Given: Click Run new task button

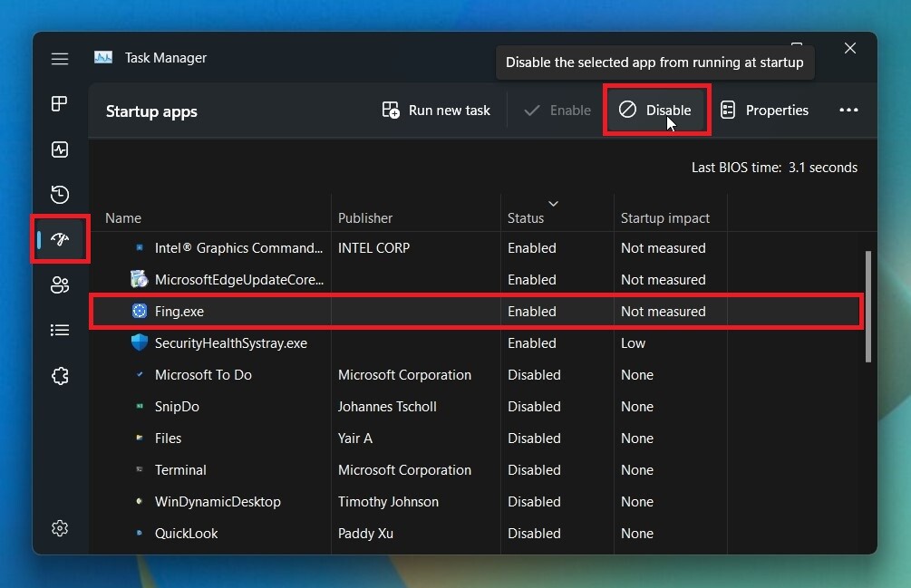Looking at the screenshot, I should tap(436, 111).
